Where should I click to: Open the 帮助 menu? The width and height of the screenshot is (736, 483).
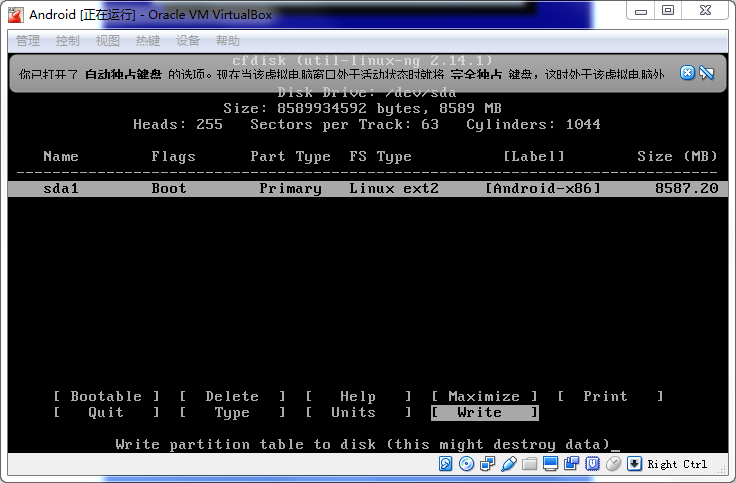pyautogui.click(x=228, y=41)
